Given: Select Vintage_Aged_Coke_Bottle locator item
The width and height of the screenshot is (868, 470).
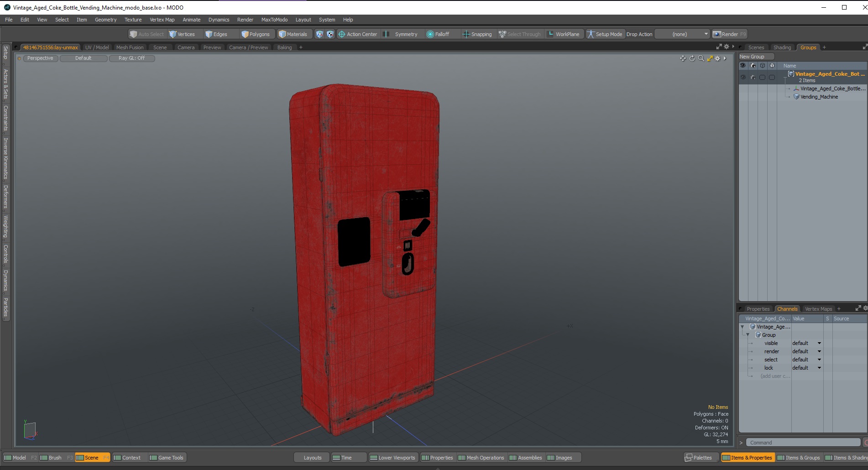Looking at the screenshot, I should 829,89.
